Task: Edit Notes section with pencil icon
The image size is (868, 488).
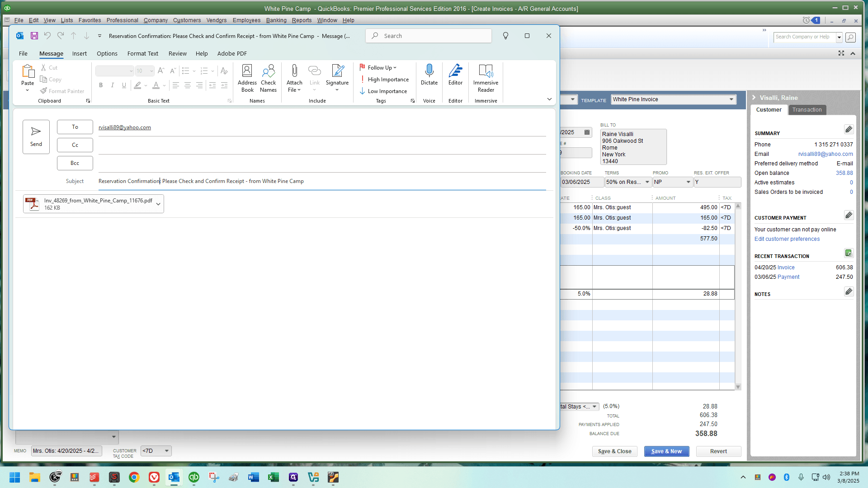Action: (x=849, y=291)
